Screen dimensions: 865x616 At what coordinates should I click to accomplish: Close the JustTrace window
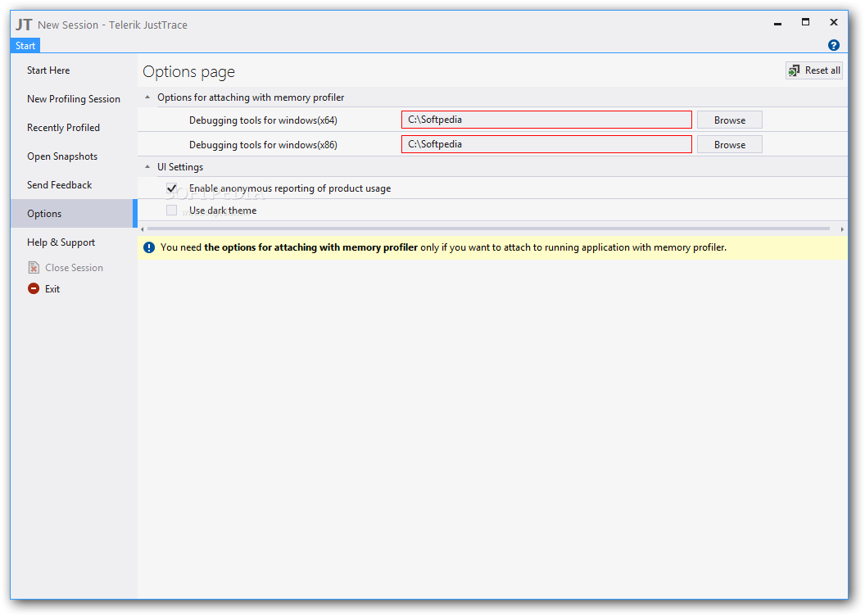(834, 22)
